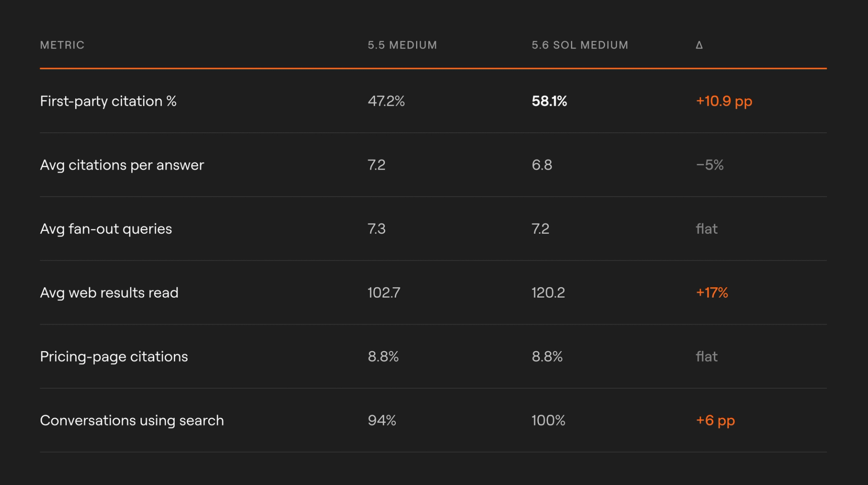Viewport: 868px width, 485px height.
Task: Click the flat delta for fan-out queries
Action: pyautogui.click(x=706, y=229)
